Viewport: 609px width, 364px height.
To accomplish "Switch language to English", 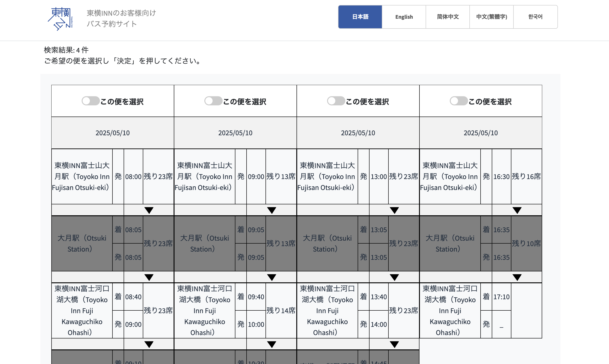I will click(404, 17).
